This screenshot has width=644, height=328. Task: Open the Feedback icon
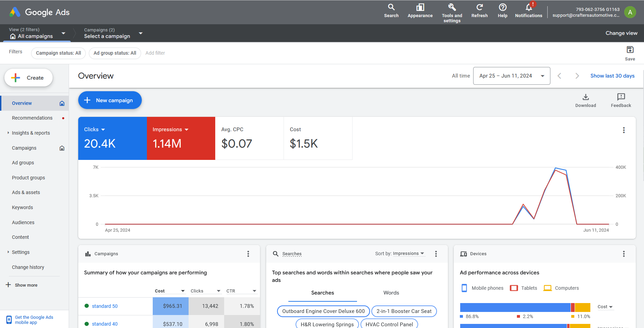tap(621, 100)
